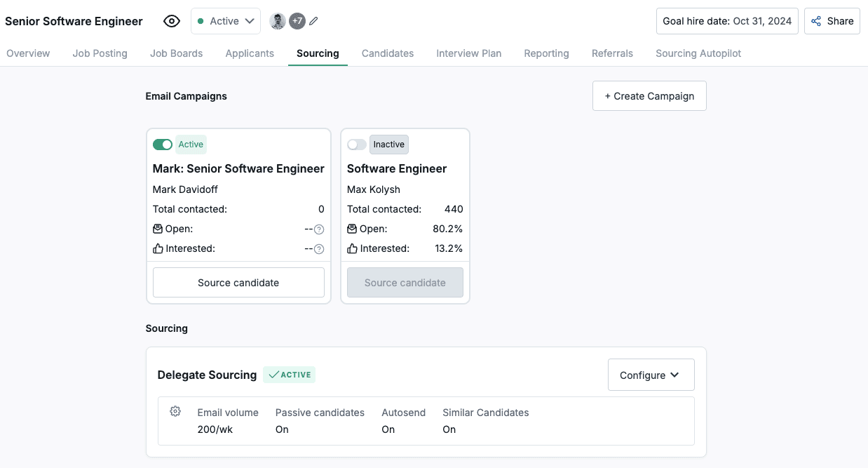Open the Goal hire date picker
This screenshot has height=468, width=868.
pyautogui.click(x=726, y=21)
